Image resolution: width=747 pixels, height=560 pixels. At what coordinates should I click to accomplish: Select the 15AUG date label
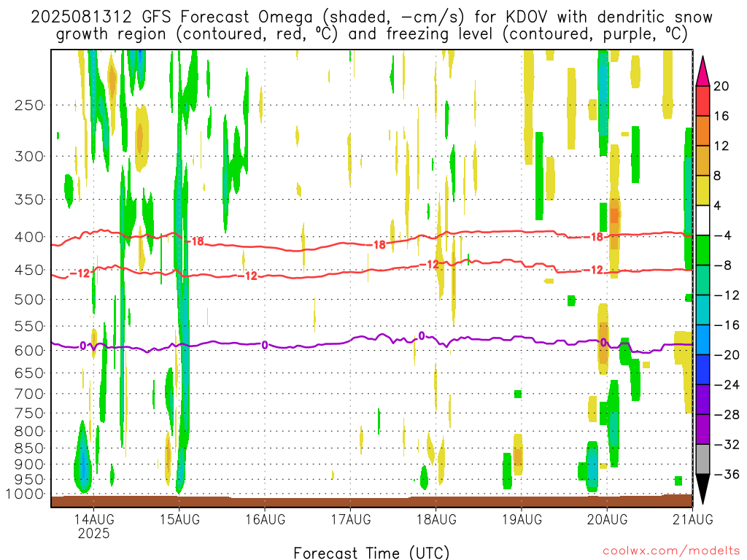(179, 519)
